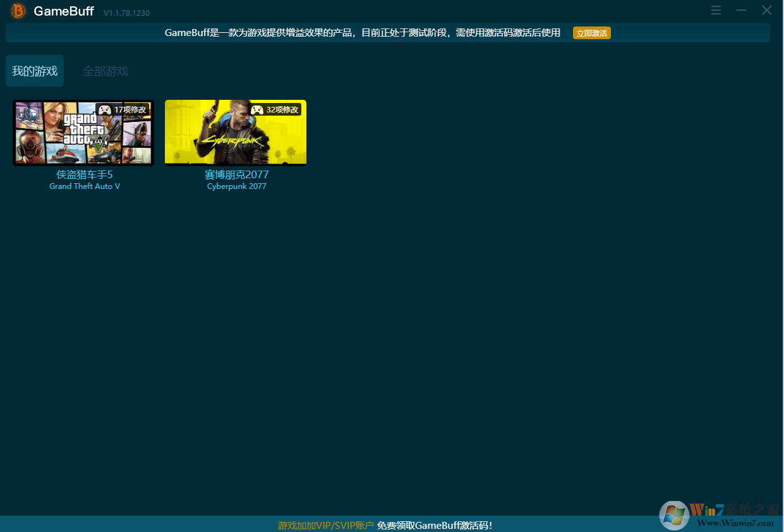Click the version number V1.1.78.1230
This screenshot has width=784, height=532.
coord(126,13)
